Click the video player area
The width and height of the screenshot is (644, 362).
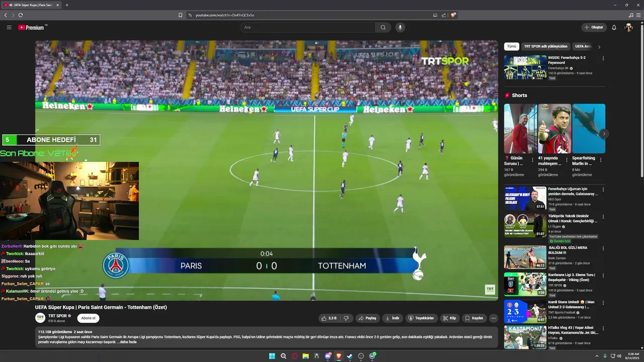267,170
